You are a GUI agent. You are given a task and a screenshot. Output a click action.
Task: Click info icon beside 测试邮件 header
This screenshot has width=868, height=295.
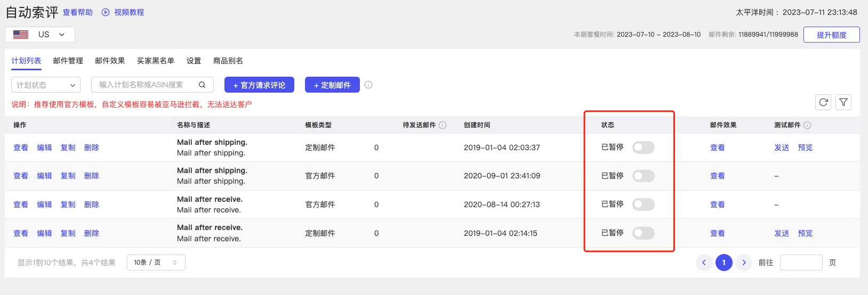click(807, 125)
